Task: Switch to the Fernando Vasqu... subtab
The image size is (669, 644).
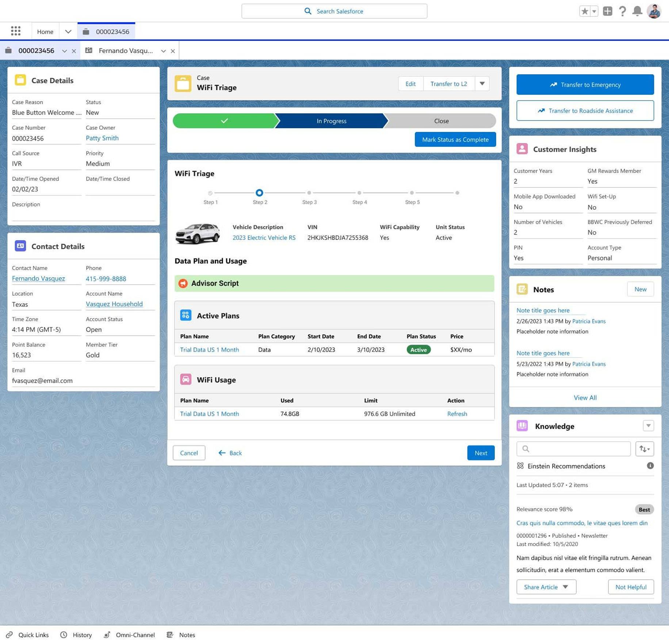Action: 126,50
